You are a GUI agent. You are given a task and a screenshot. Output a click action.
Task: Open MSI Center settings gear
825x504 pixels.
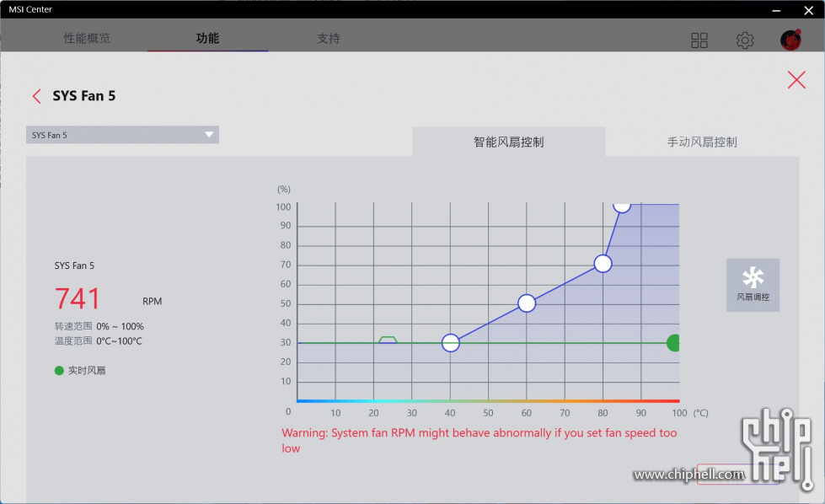[x=744, y=40]
